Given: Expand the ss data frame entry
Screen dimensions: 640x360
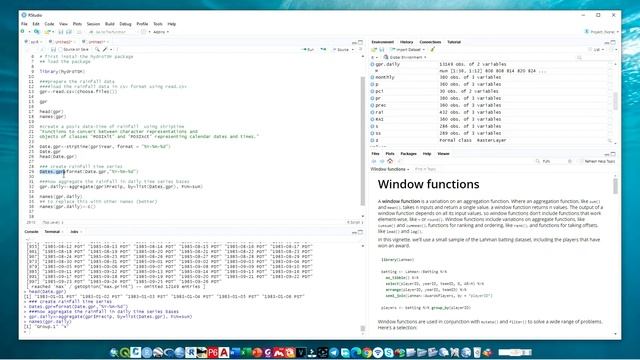Looking at the screenshot, I should click(x=372, y=133).
